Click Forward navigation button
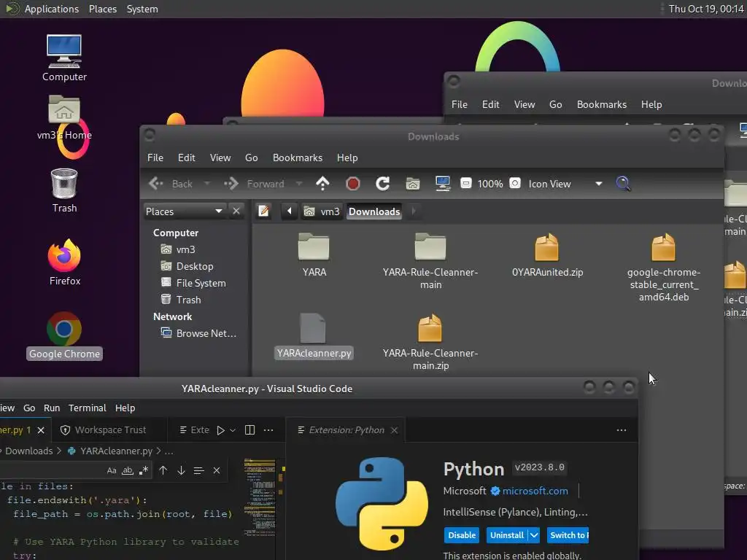The height and width of the screenshot is (560, 747). pyautogui.click(x=255, y=184)
